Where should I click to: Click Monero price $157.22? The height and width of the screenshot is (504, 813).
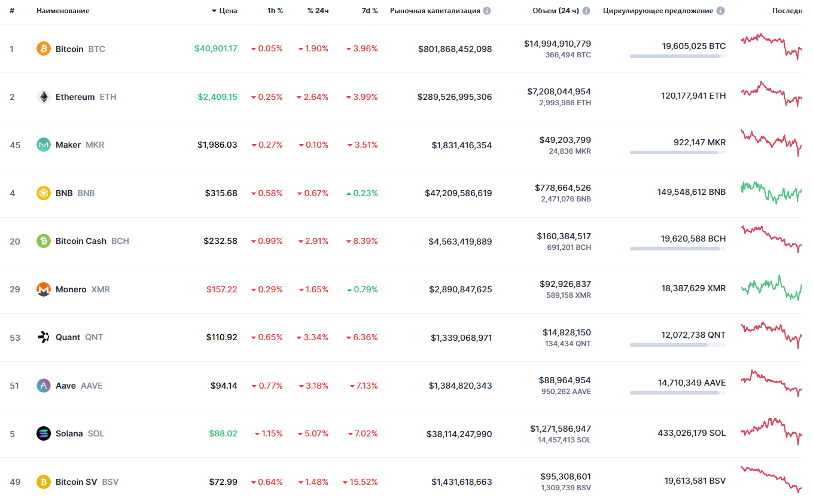coord(222,289)
